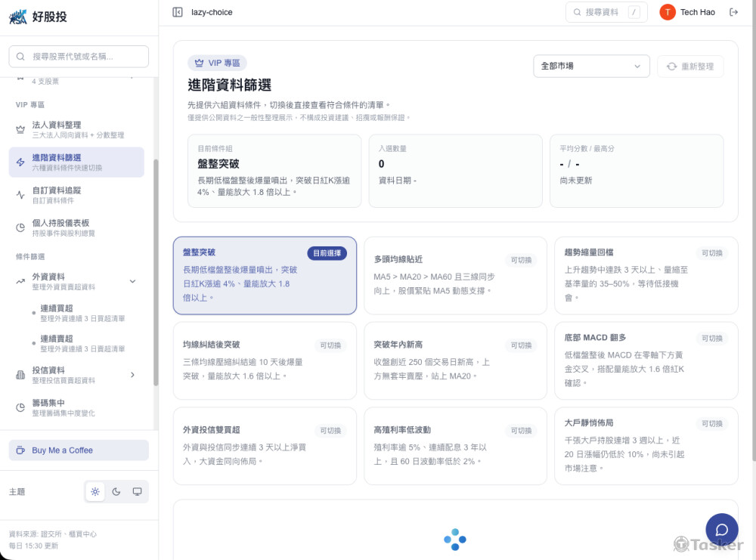Open the 全部市場 market dropdown
Viewport: 756px width, 560px height.
[591, 67]
